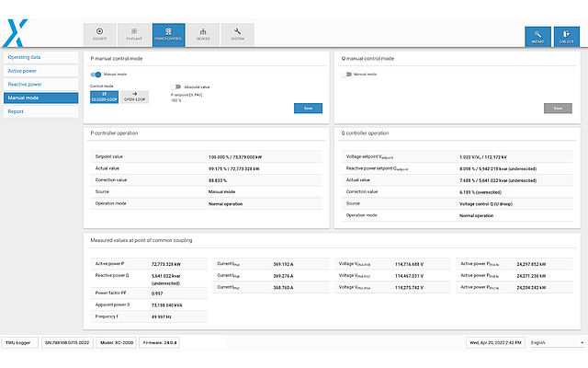
Task: Click the Active power P measured value
Action: (166, 264)
